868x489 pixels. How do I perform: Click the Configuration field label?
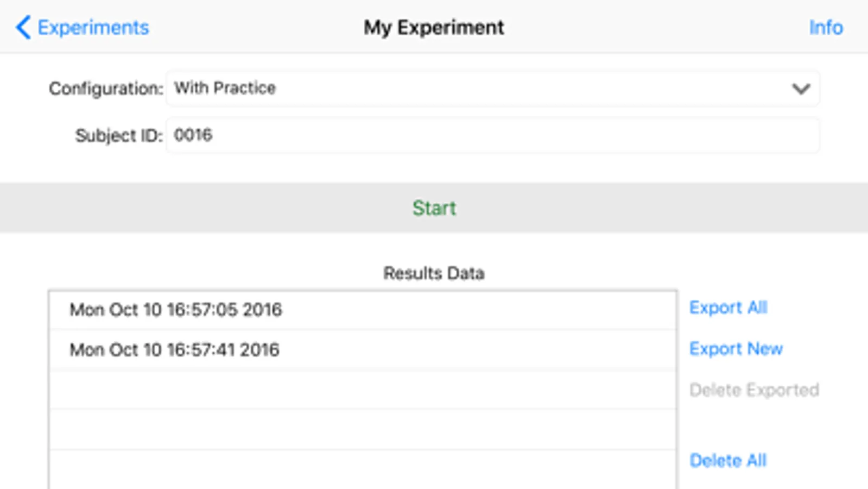click(106, 89)
